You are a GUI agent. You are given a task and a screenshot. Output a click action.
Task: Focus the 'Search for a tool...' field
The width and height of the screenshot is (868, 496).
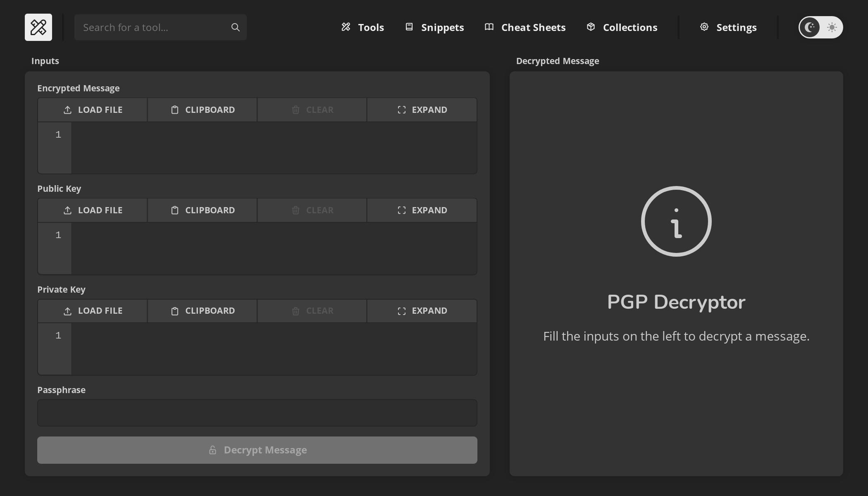pyautogui.click(x=160, y=27)
